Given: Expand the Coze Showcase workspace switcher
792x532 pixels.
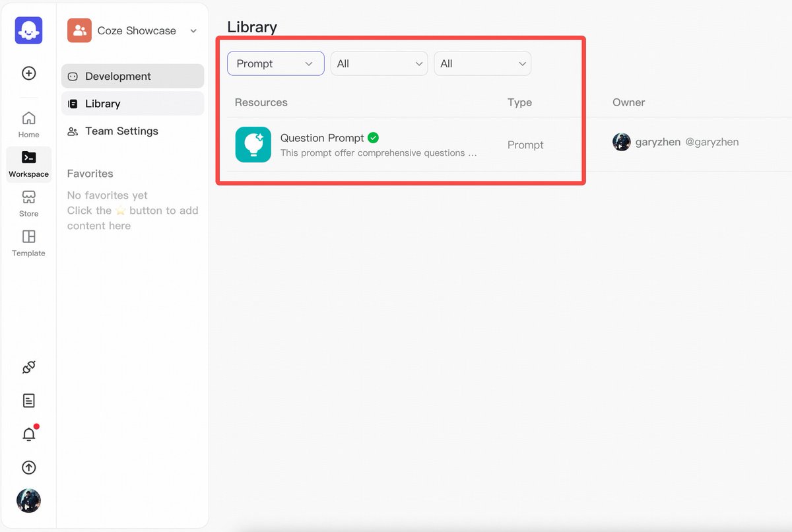Looking at the screenshot, I should (133, 30).
